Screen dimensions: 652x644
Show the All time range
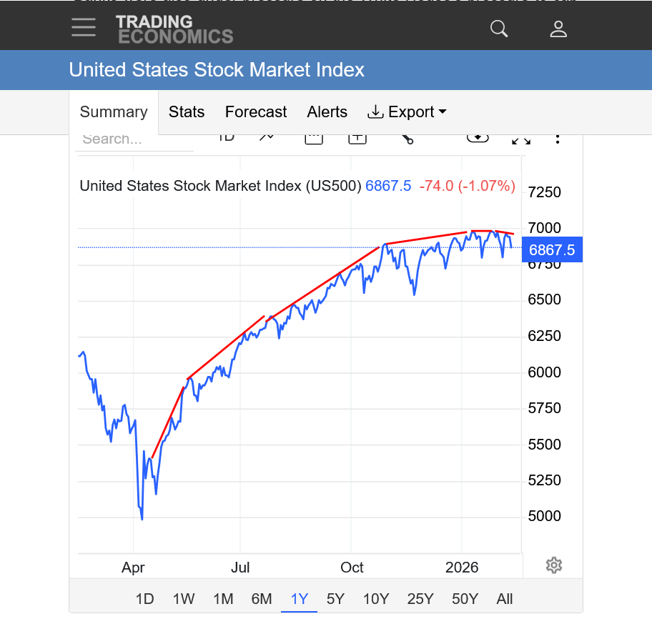tap(505, 599)
